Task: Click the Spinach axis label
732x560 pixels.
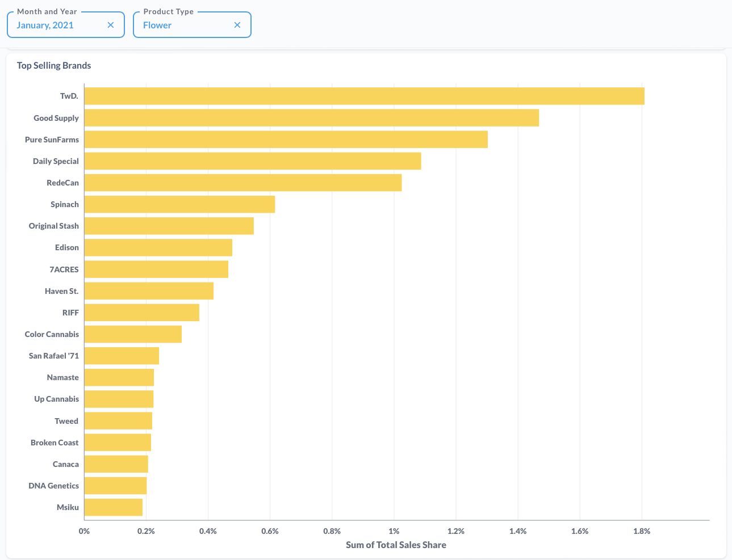Action: [x=65, y=204]
